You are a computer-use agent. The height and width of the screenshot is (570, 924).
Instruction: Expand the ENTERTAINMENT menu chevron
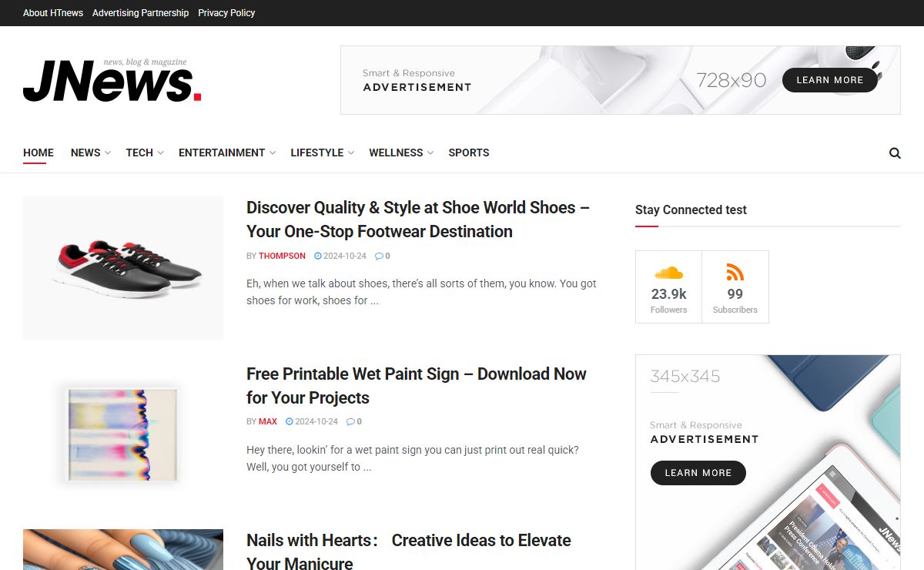(272, 153)
